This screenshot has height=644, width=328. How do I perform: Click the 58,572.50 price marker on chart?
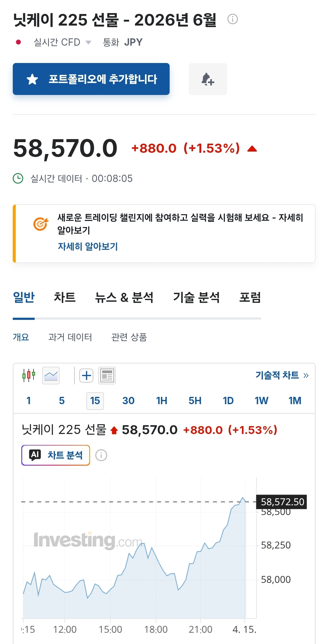coord(282,502)
